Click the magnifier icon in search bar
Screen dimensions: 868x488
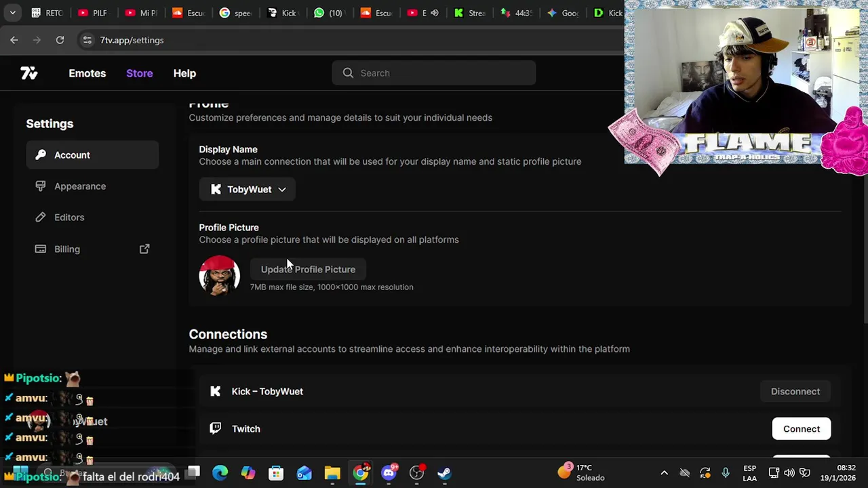(x=348, y=73)
